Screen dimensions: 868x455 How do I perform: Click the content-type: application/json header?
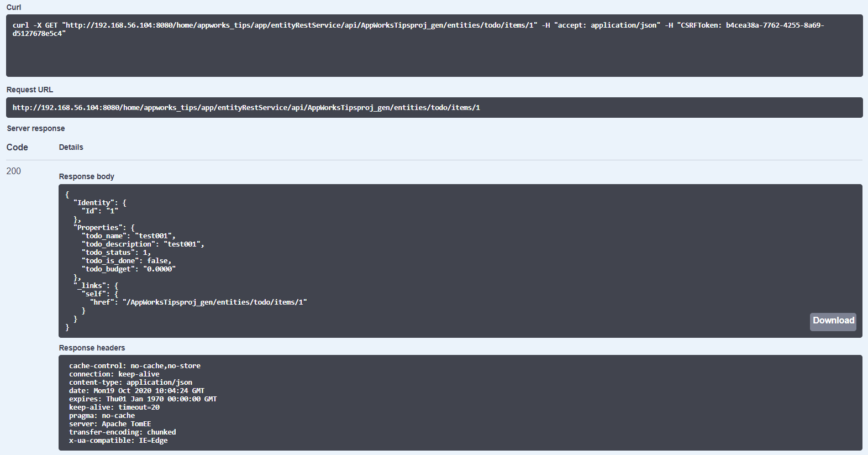click(x=131, y=383)
